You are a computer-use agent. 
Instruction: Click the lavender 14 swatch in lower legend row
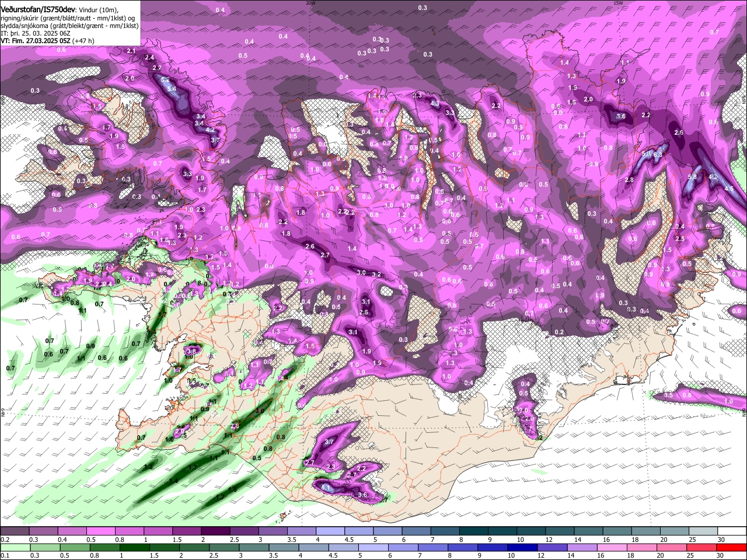(x=582, y=548)
